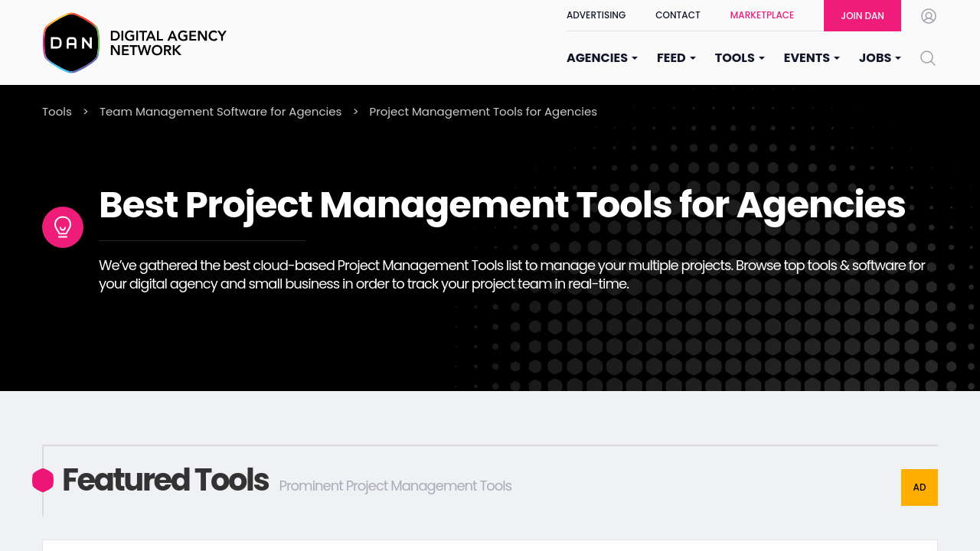Click the Featured Tools heading
Screen dimensions: 980x551
165,480
